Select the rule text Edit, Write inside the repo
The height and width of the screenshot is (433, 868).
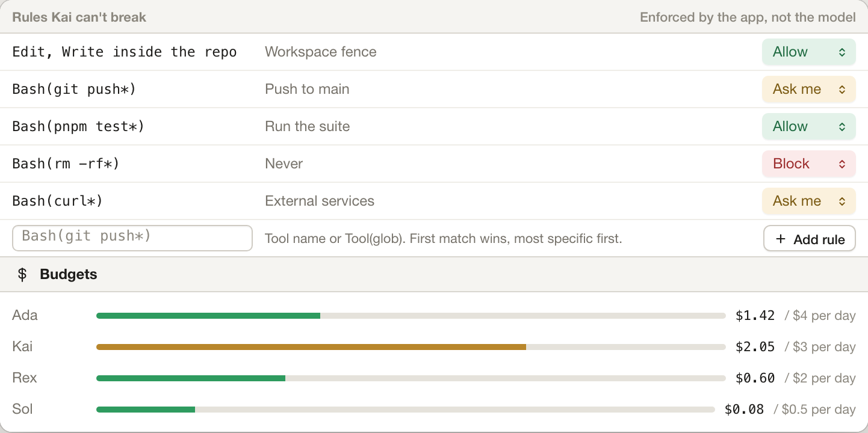coord(125,52)
